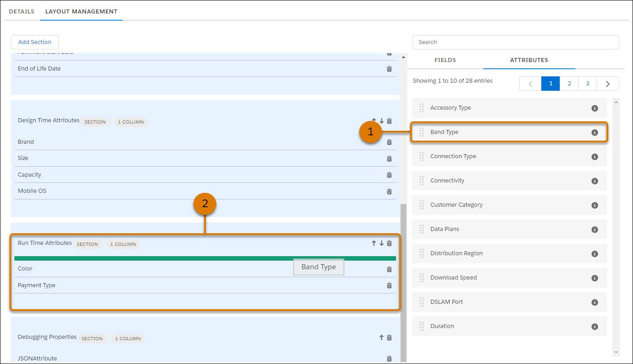
Task: Go to previous page of attributes
Action: point(530,84)
